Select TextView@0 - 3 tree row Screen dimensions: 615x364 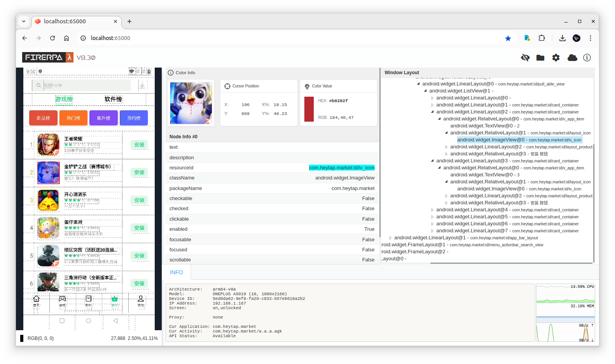(x=485, y=175)
